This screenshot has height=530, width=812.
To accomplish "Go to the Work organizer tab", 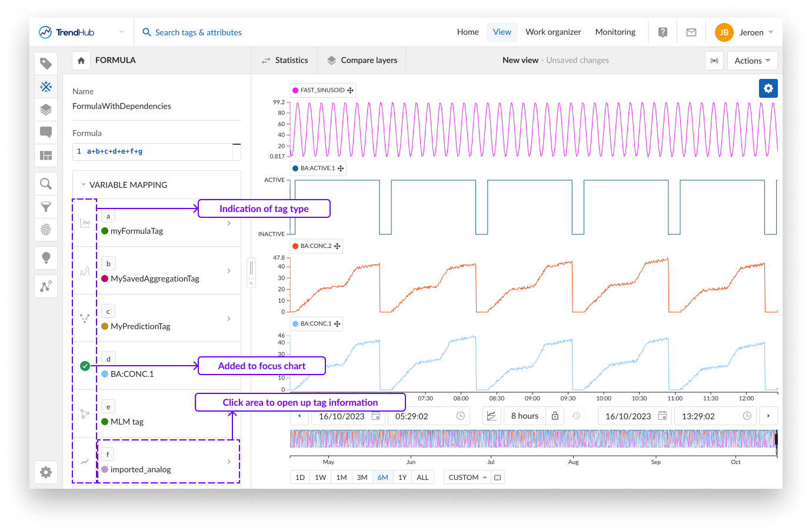I will [x=553, y=32].
